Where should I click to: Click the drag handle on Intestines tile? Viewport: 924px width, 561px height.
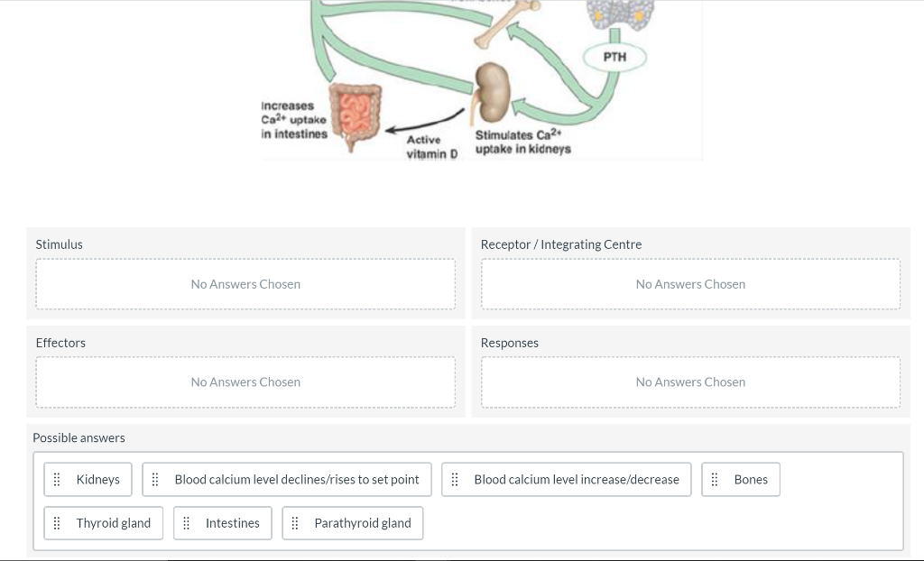[187, 523]
